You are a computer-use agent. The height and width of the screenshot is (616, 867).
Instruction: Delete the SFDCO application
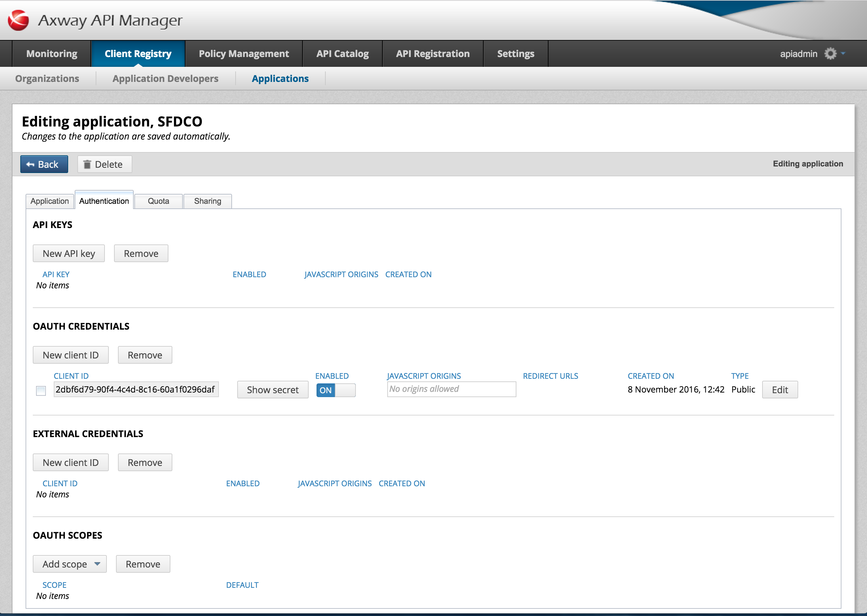[x=105, y=164]
